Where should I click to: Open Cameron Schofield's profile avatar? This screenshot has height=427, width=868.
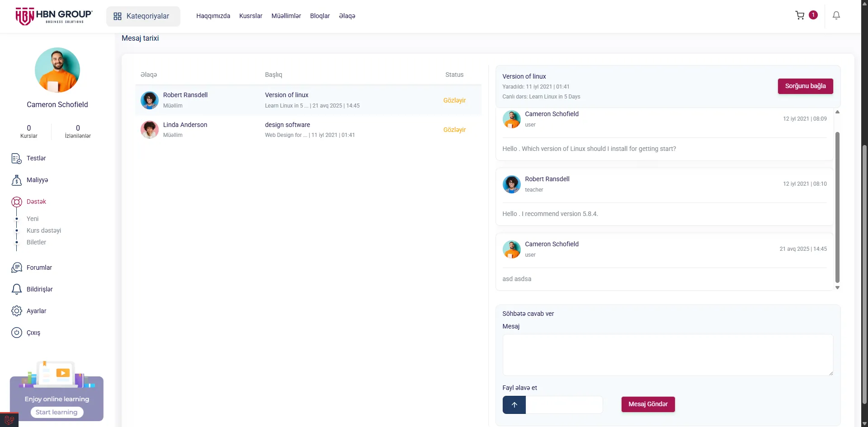(x=57, y=70)
